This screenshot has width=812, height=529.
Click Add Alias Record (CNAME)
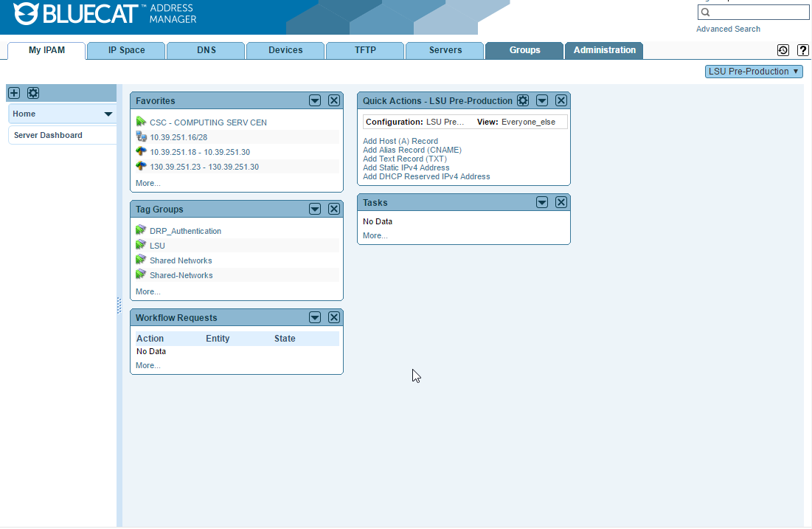(x=412, y=150)
